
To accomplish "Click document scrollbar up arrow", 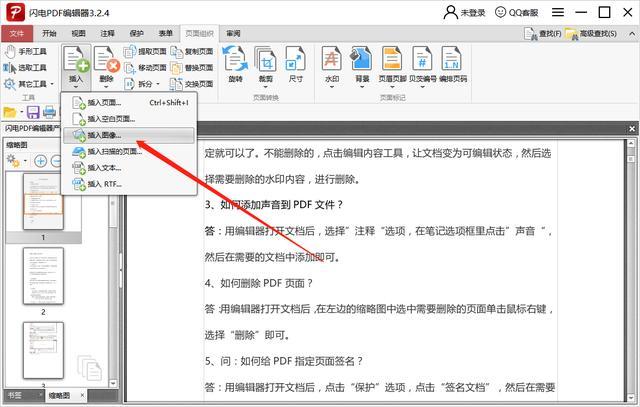I will pos(631,143).
